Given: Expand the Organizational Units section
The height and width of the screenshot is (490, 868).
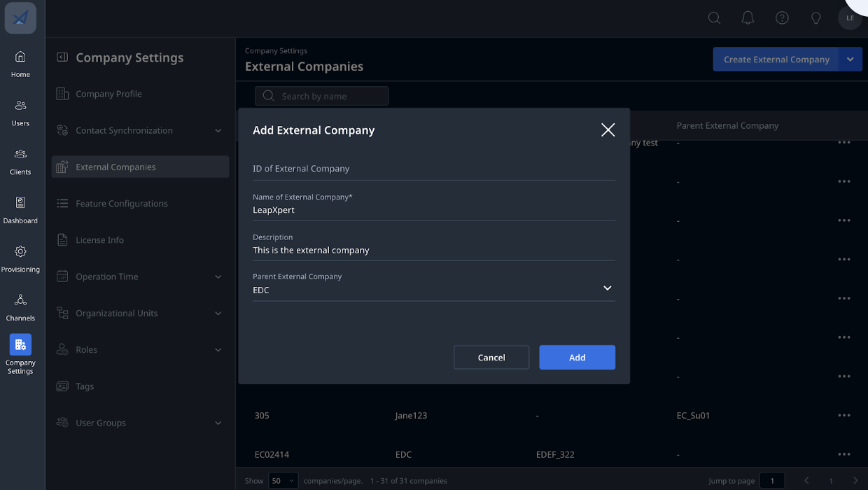Looking at the screenshot, I should pos(218,314).
